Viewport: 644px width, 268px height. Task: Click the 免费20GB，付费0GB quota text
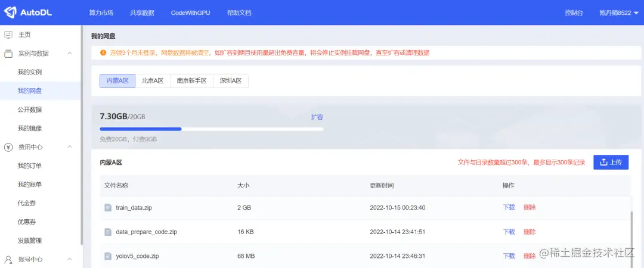(128, 139)
